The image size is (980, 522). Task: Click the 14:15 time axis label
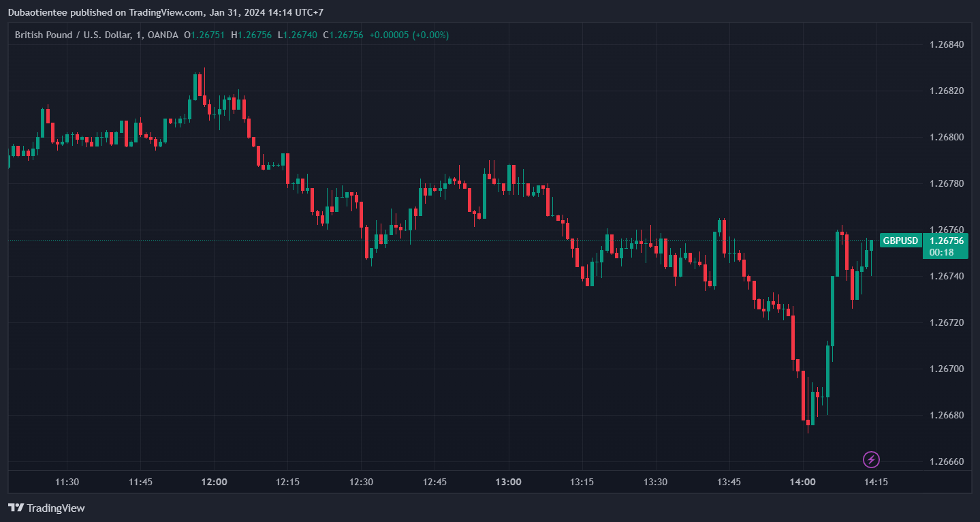point(876,482)
